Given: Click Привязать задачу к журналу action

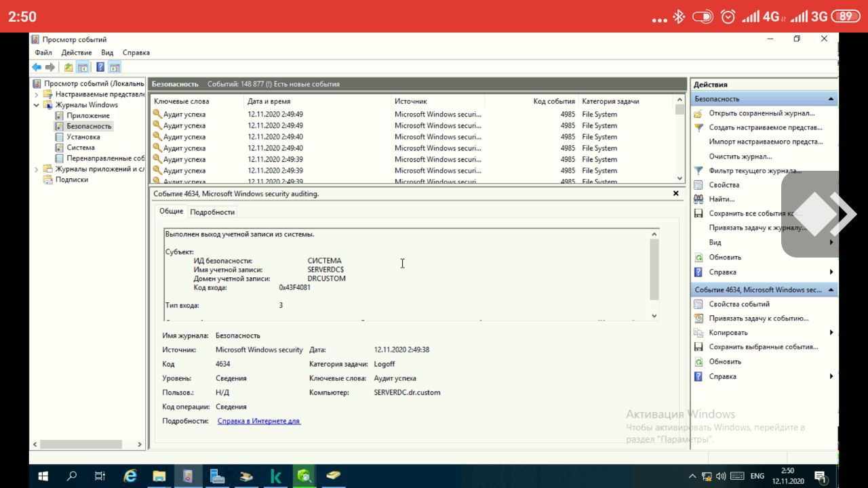Looking at the screenshot, I should pyautogui.click(x=757, y=228).
